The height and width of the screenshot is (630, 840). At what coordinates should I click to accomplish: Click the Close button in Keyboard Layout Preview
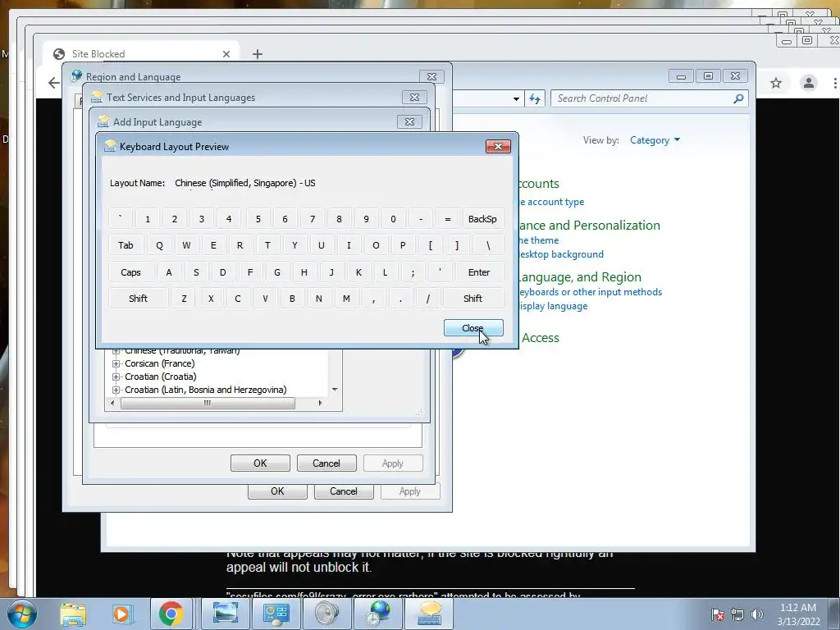click(473, 328)
